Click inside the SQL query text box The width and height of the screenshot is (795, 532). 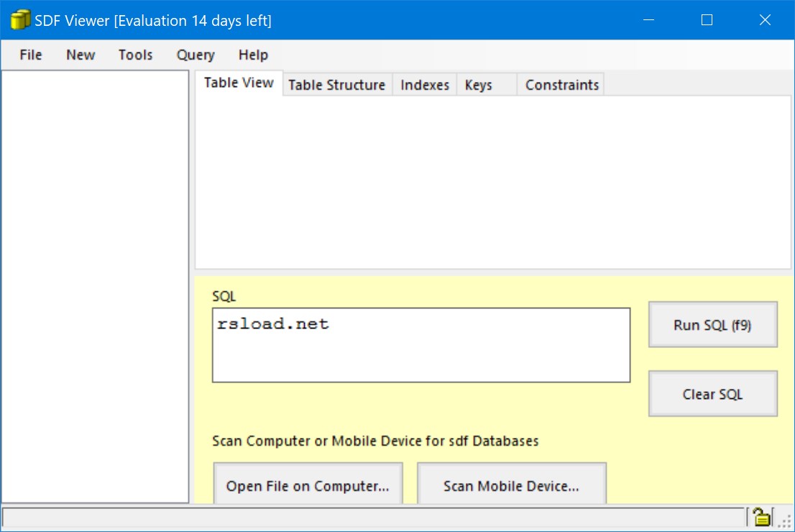(421, 345)
